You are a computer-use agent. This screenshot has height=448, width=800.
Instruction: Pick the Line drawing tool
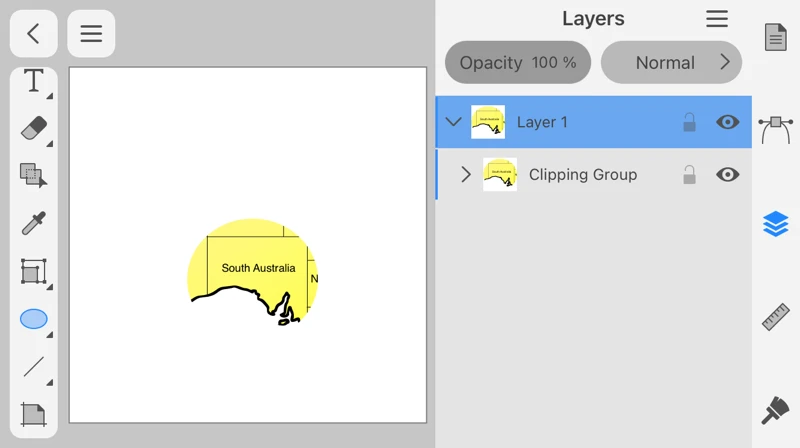point(33,366)
